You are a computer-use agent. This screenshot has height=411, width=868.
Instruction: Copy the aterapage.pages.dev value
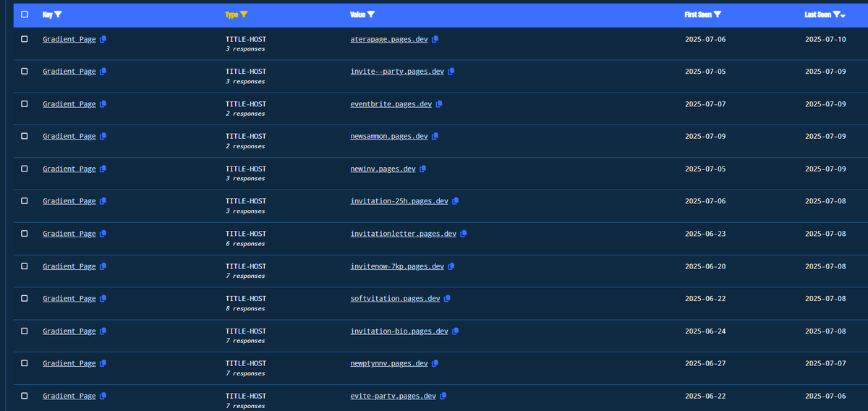[435, 39]
